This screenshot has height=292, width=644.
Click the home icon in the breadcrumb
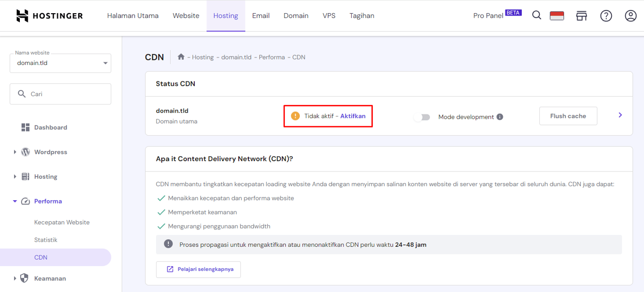point(181,57)
